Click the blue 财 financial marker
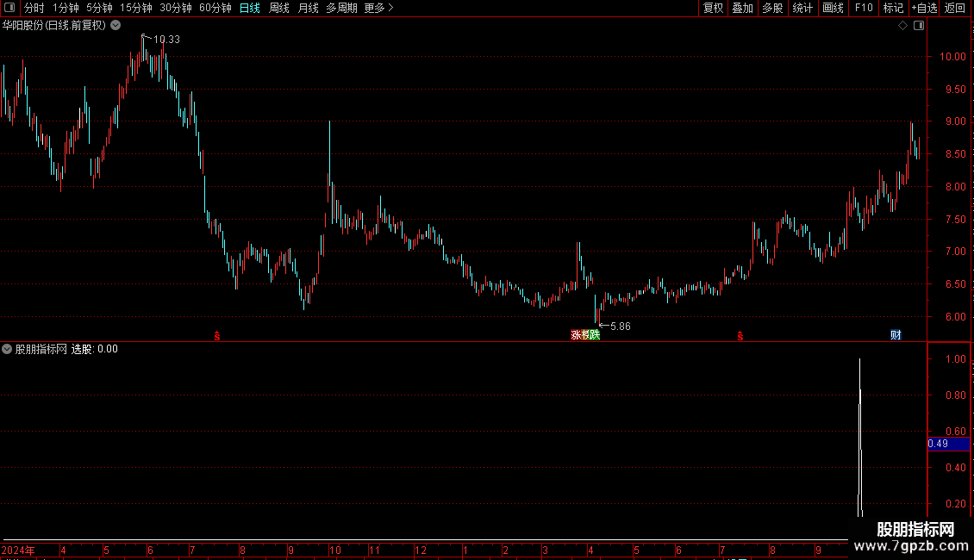Viewport: 974px width, 560px height. 895,335
